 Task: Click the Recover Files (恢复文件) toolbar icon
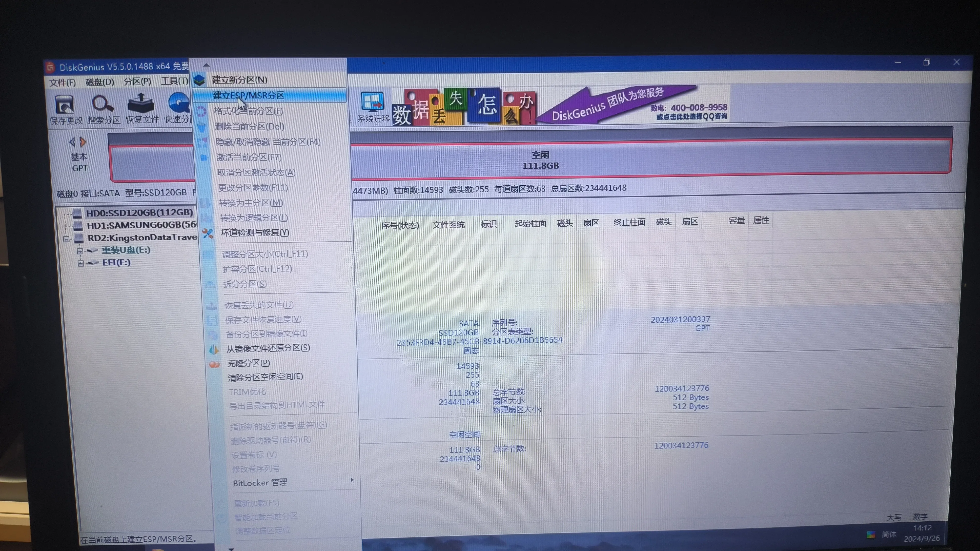click(141, 103)
